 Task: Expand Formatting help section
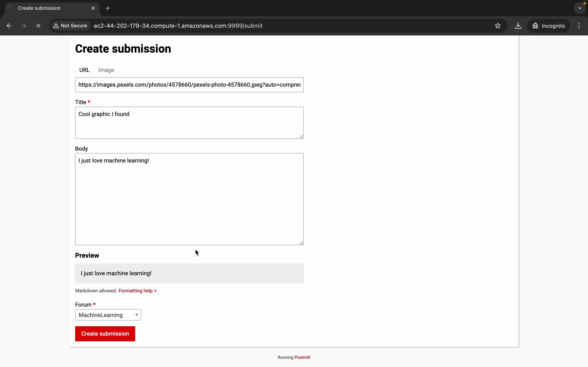tap(137, 291)
